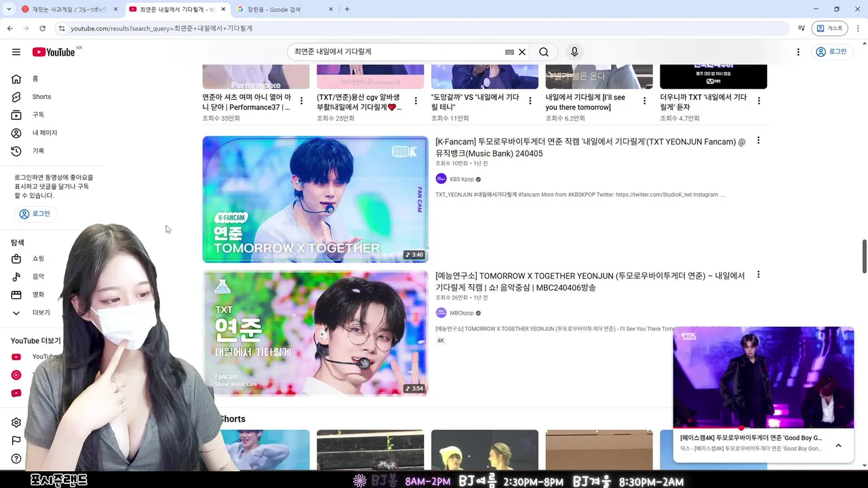This screenshot has width=868, height=488.
Task: Go back with the browser back arrow
Action: point(9,28)
